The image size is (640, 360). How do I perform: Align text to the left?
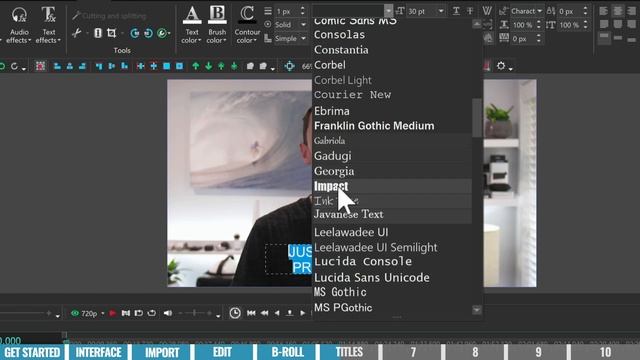tap(603, 11)
